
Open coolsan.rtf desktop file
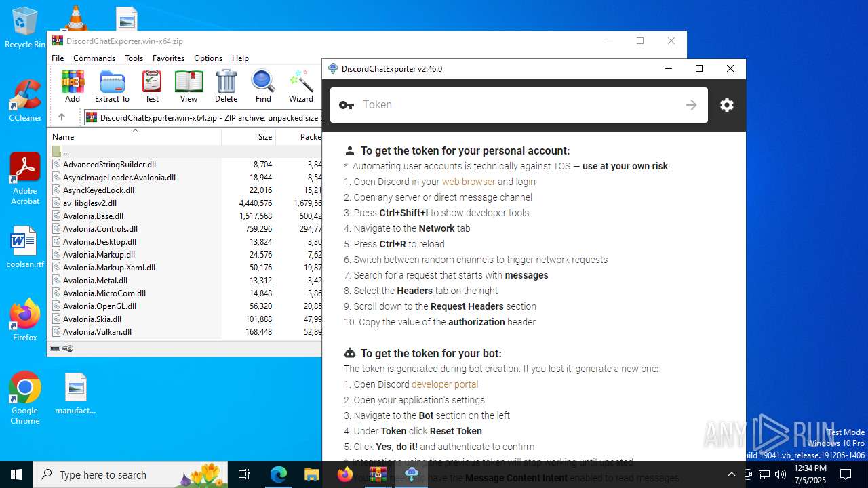pyautogui.click(x=25, y=248)
